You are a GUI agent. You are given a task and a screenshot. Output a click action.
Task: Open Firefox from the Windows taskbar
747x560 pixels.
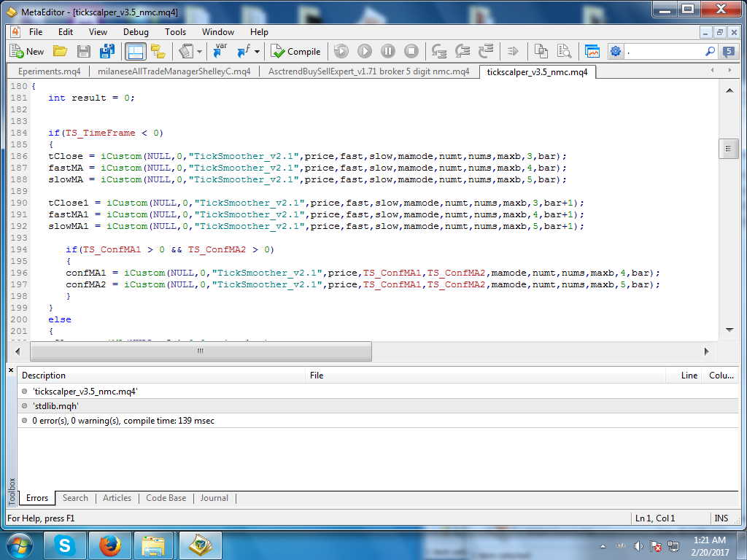[x=109, y=545]
